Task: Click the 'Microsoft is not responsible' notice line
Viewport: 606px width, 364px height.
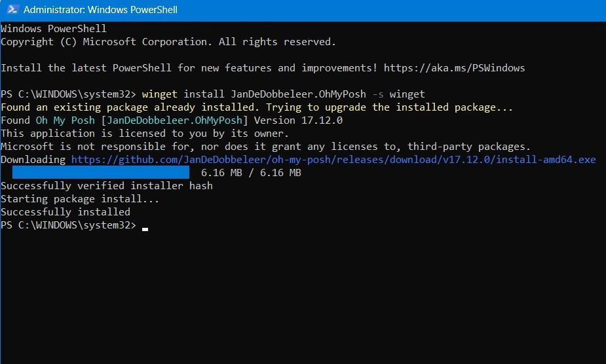Action: click(x=265, y=147)
